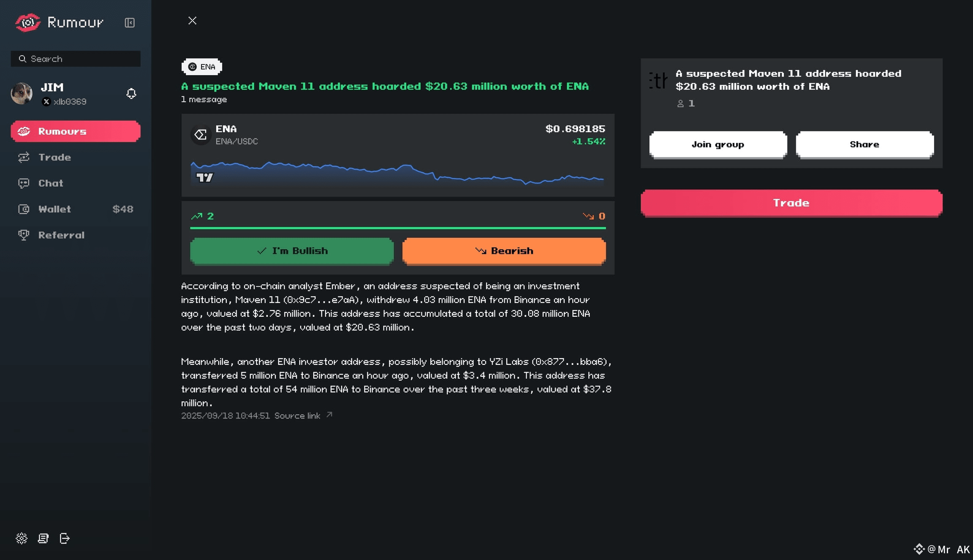Click the Join group button

(718, 144)
